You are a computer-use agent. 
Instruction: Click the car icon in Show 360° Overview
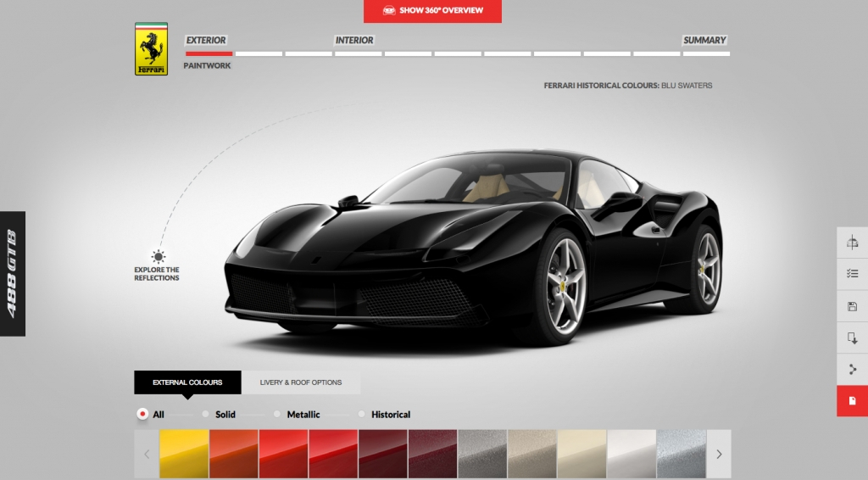(389, 10)
